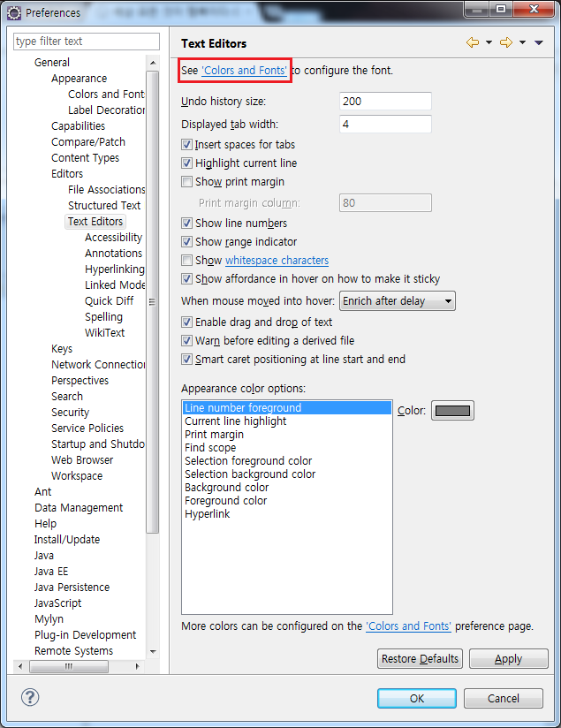This screenshot has width=561, height=728.
Task: Toggle Smart caret positioning checkbox
Action: (x=186, y=360)
